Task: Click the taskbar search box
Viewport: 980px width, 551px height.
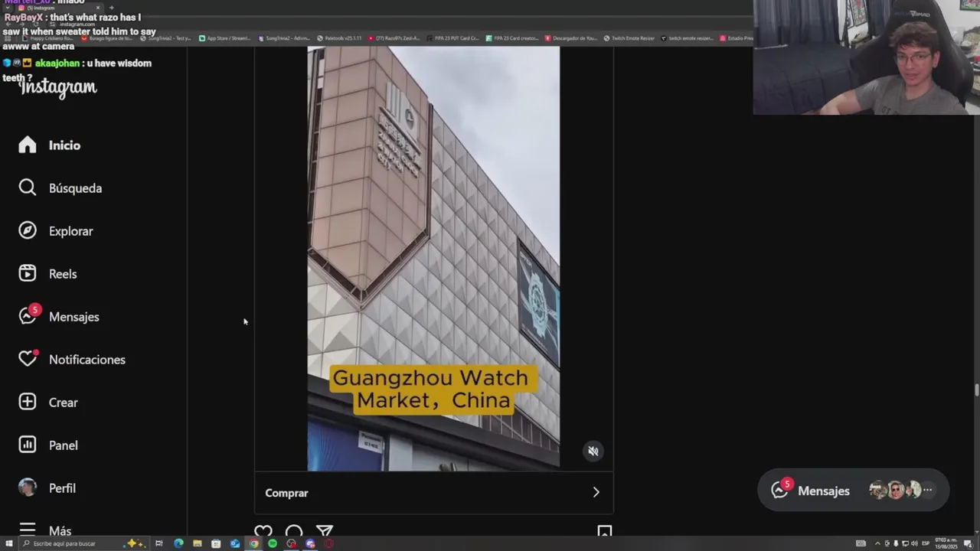Action: [83, 543]
